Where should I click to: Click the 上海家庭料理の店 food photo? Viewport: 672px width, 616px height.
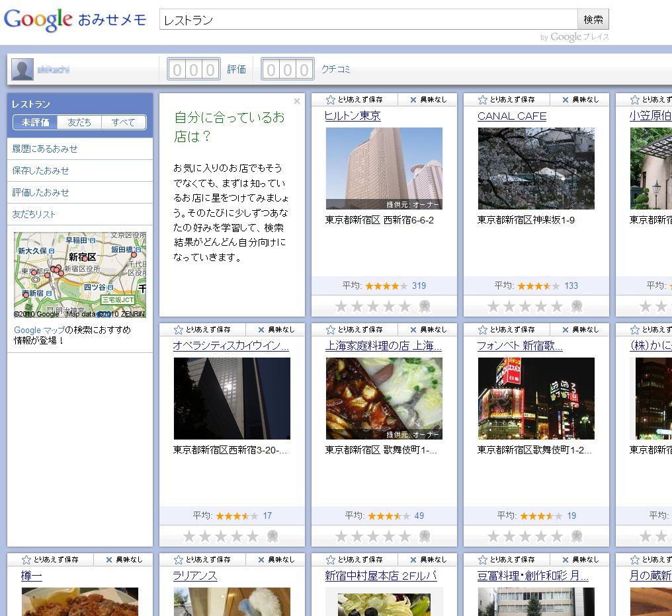point(384,399)
